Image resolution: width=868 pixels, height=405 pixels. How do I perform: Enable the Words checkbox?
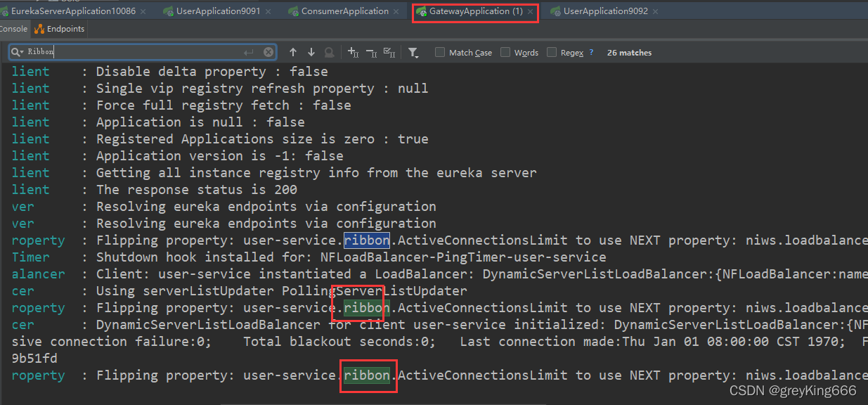[x=505, y=52]
